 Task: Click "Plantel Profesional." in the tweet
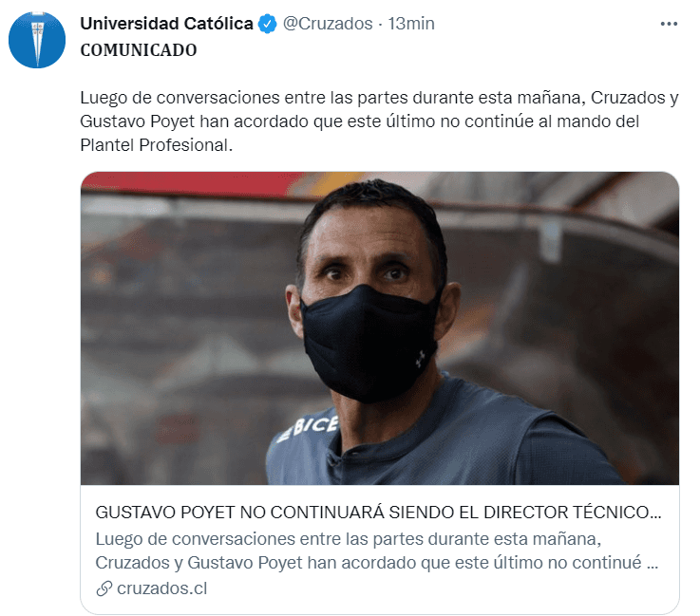157,145
